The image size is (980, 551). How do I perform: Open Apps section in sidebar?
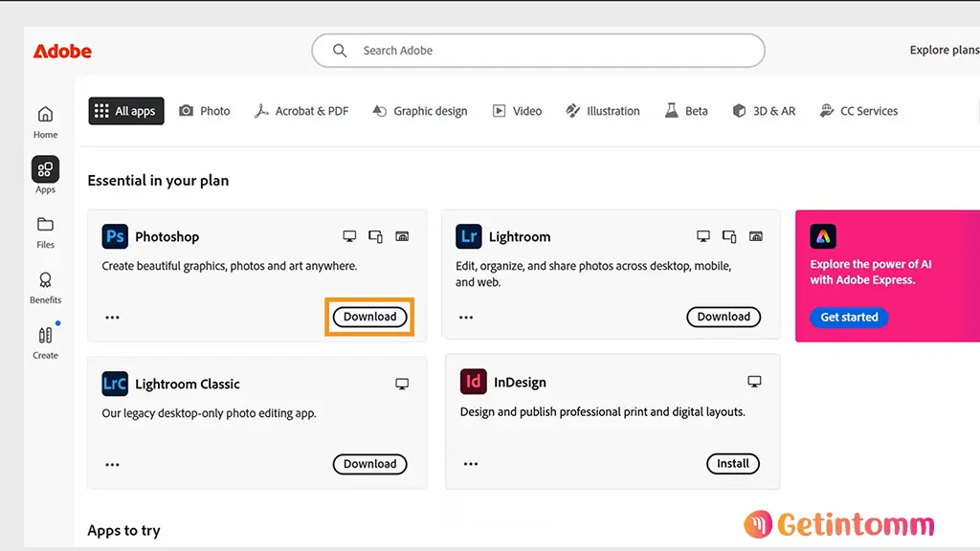45,176
